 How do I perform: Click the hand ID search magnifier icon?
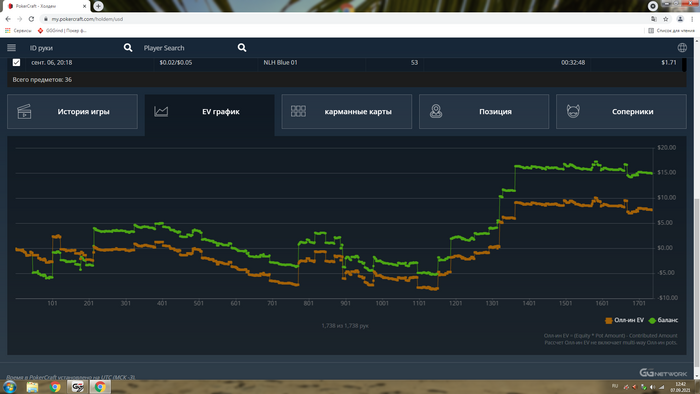(x=128, y=48)
